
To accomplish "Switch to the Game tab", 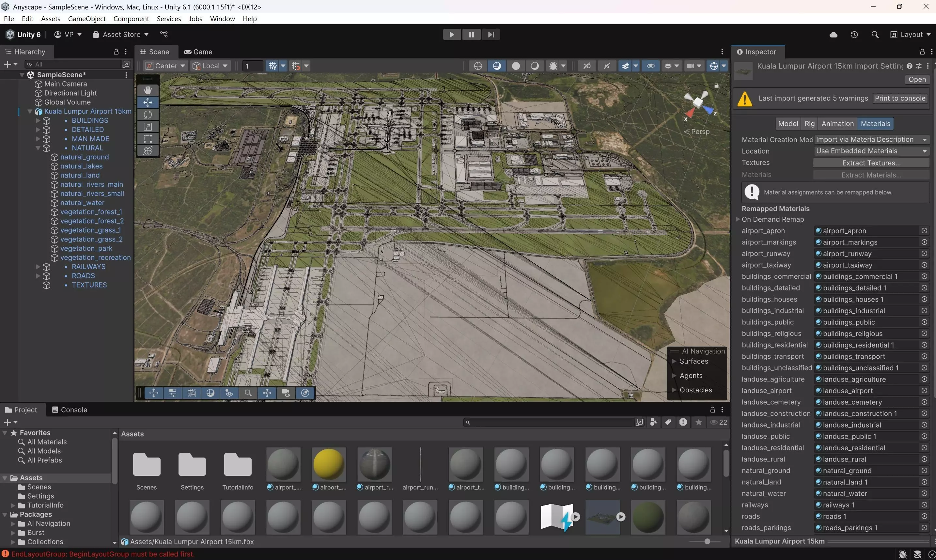I will [x=198, y=52].
